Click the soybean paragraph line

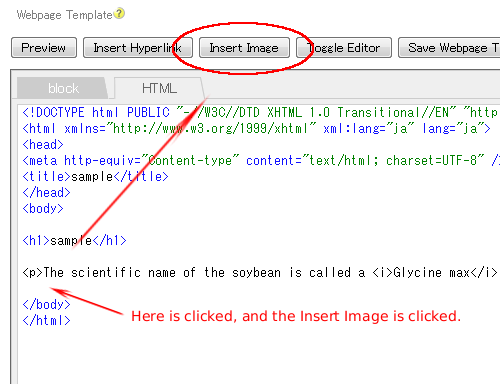(x=260, y=272)
